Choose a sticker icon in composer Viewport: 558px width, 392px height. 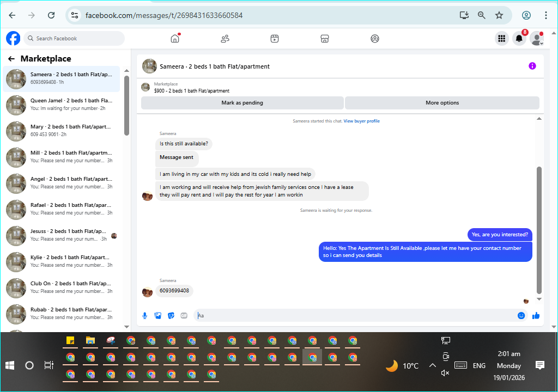171,316
